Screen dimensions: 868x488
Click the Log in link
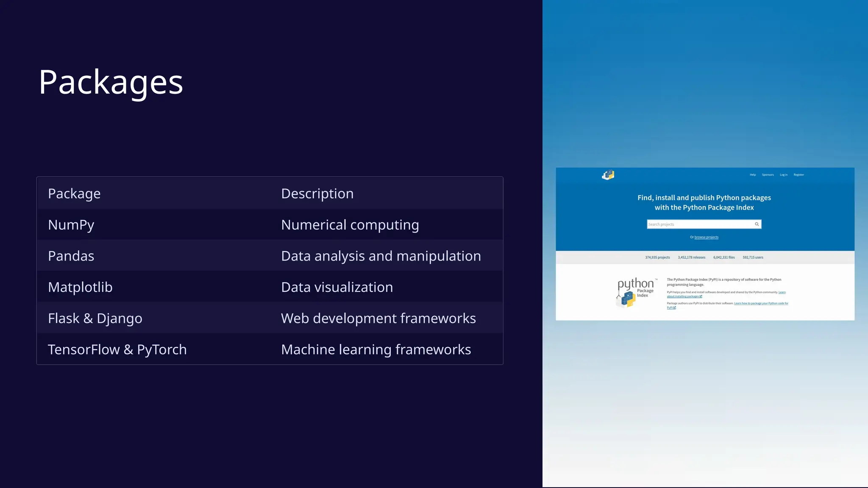[783, 175]
